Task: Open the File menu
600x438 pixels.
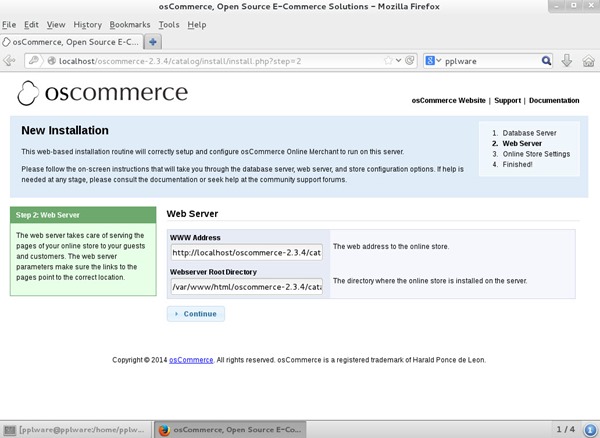Action: [9, 25]
